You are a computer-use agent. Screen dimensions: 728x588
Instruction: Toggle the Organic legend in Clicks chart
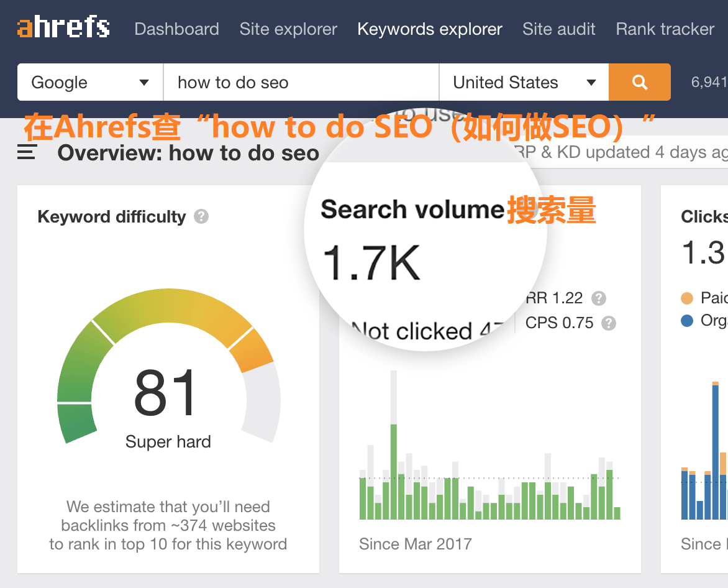point(687,321)
